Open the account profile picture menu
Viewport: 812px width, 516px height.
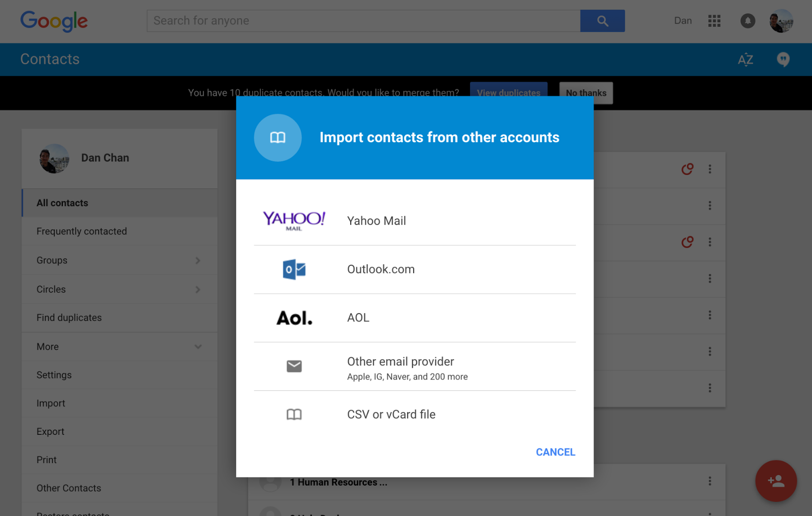click(x=781, y=21)
